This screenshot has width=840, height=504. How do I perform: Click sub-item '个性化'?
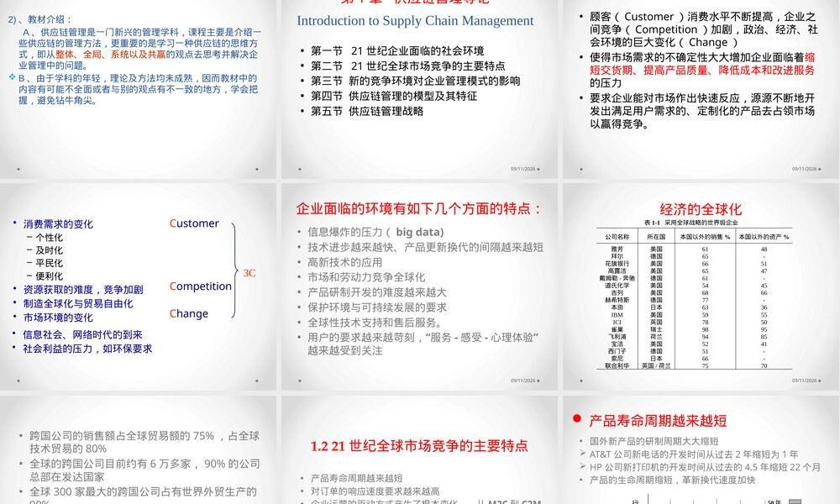[x=49, y=237]
